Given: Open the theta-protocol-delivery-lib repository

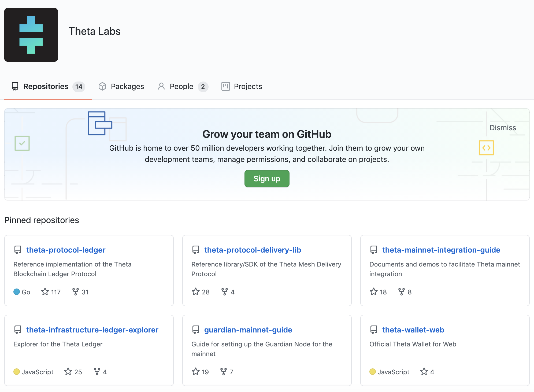Looking at the screenshot, I should pyautogui.click(x=253, y=250).
